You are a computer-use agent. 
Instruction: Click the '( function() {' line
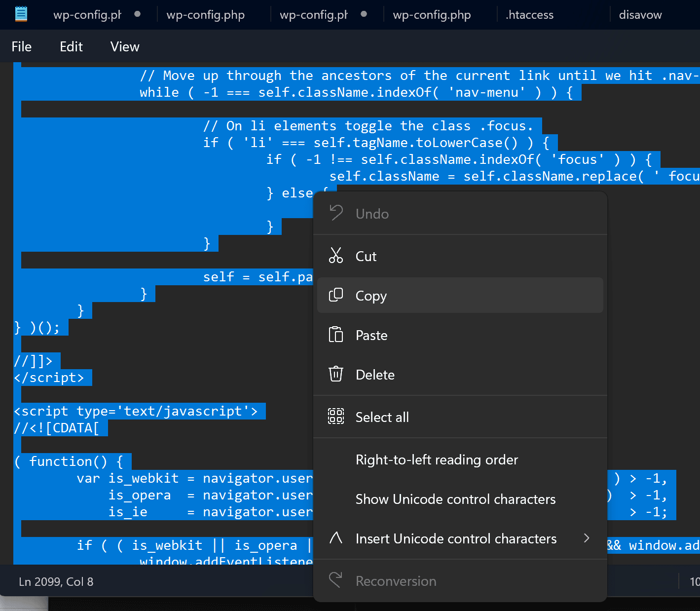[69, 461]
